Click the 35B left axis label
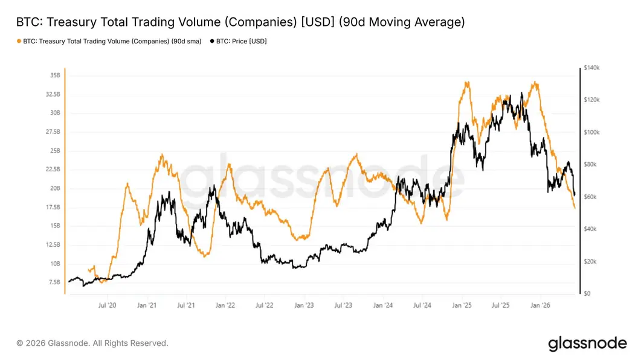Image resolution: width=644 pixels, height=362 pixels. (55, 75)
